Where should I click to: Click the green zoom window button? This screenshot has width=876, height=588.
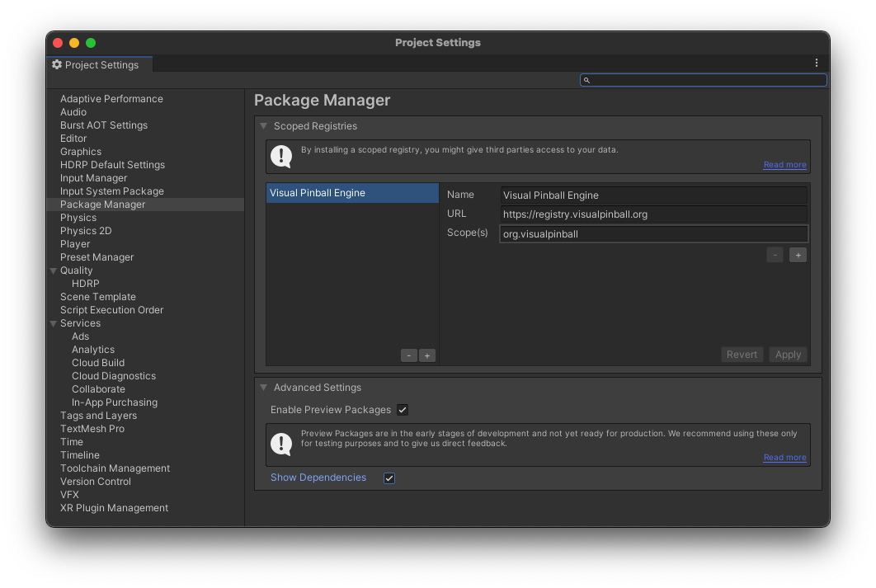point(91,43)
